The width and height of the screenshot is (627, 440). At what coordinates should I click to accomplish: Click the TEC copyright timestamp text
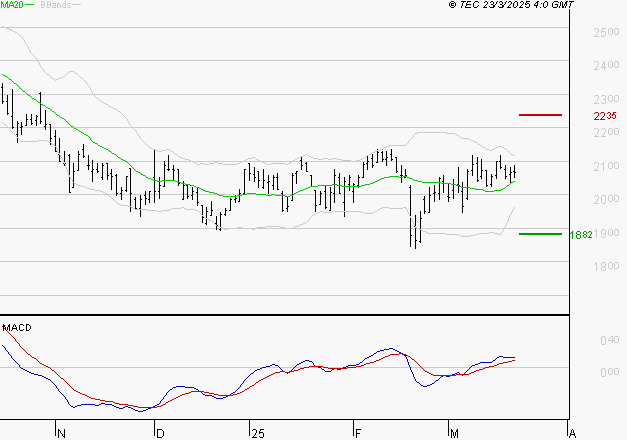pos(511,6)
